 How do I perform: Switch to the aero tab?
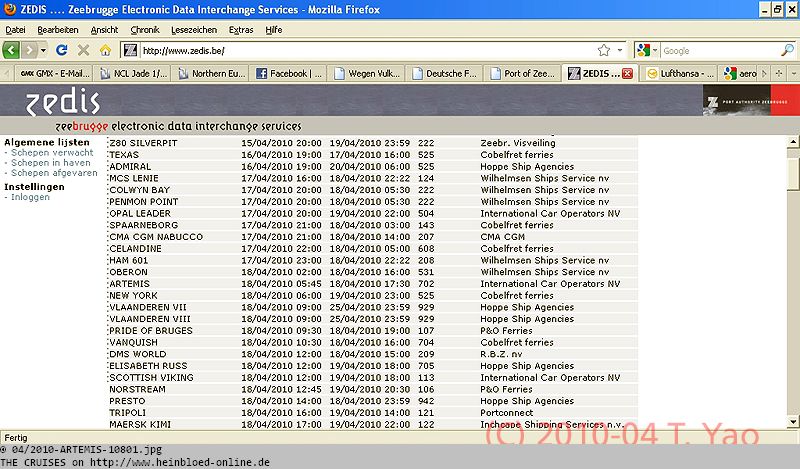point(741,73)
